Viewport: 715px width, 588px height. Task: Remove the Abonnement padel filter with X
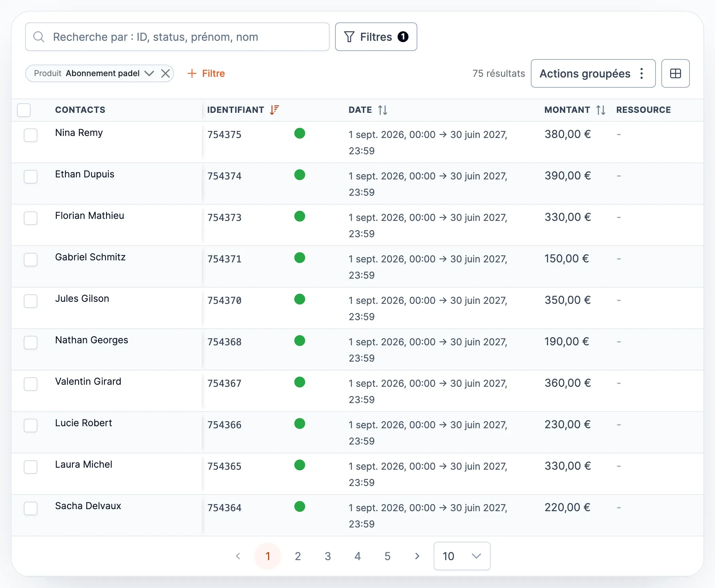165,73
